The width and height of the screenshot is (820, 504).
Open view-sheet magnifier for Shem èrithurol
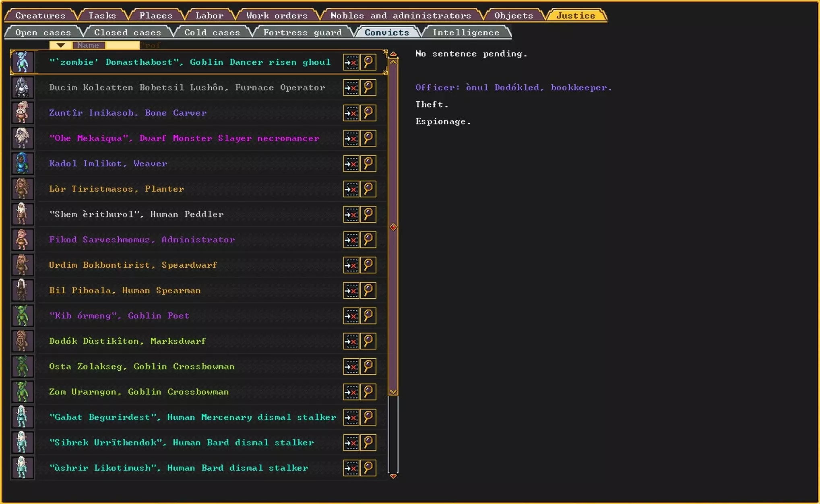point(368,214)
